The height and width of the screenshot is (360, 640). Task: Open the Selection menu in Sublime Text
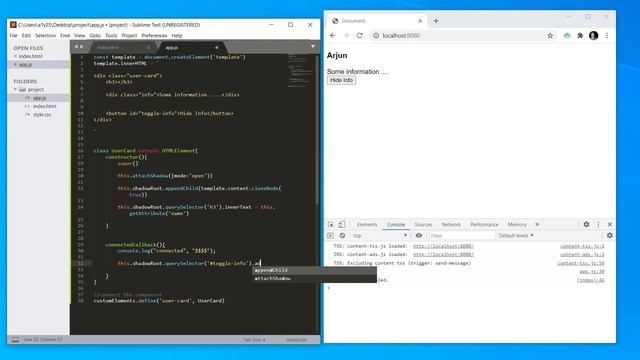[45, 36]
